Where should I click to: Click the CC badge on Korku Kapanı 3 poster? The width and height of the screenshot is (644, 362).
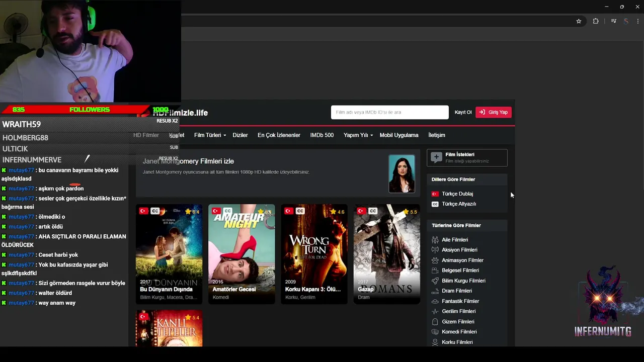[x=300, y=211]
